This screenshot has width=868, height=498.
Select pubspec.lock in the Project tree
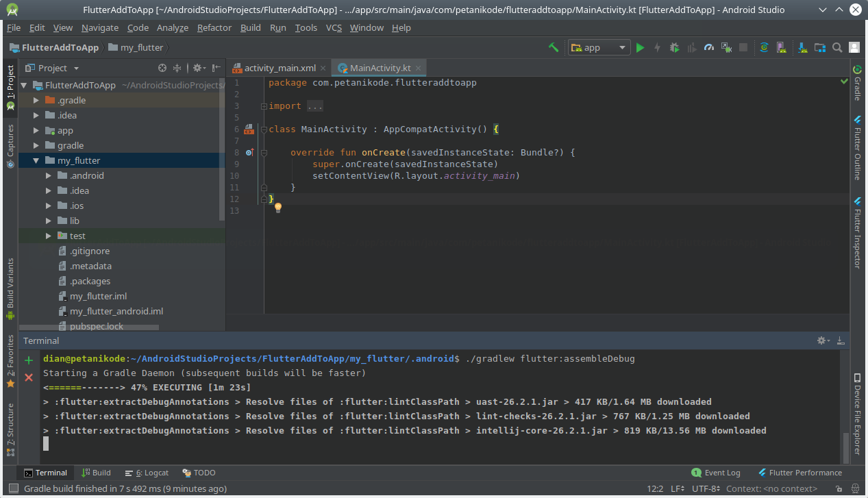(x=98, y=326)
